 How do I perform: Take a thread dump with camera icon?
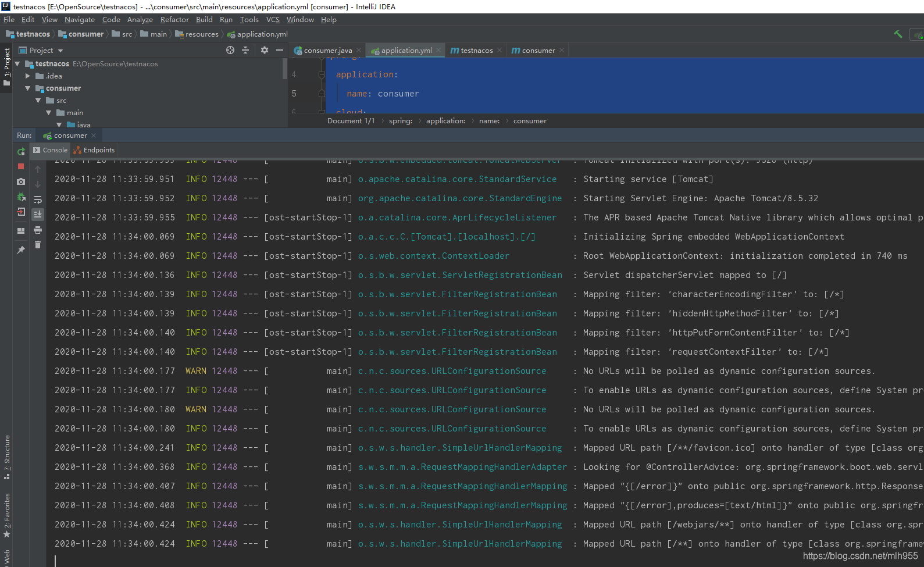pyautogui.click(x=21, y=182)
